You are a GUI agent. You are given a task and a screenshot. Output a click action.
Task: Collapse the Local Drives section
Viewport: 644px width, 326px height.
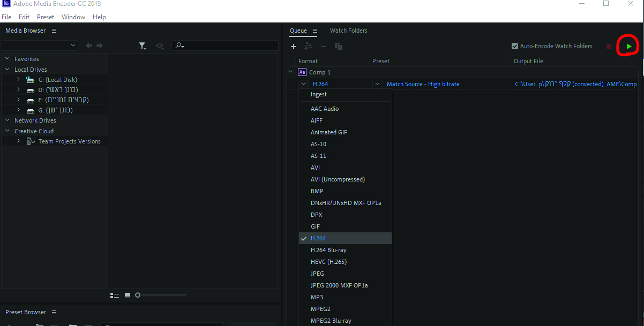point(8,70)
